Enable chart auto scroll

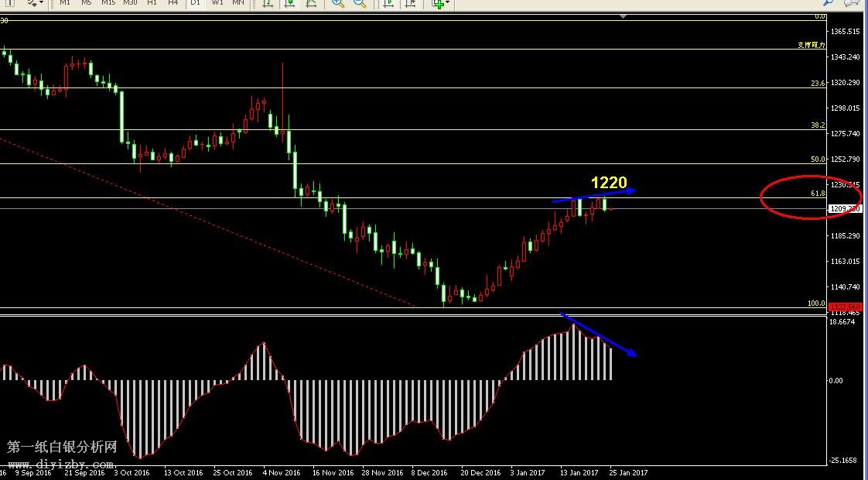point(388,3)
